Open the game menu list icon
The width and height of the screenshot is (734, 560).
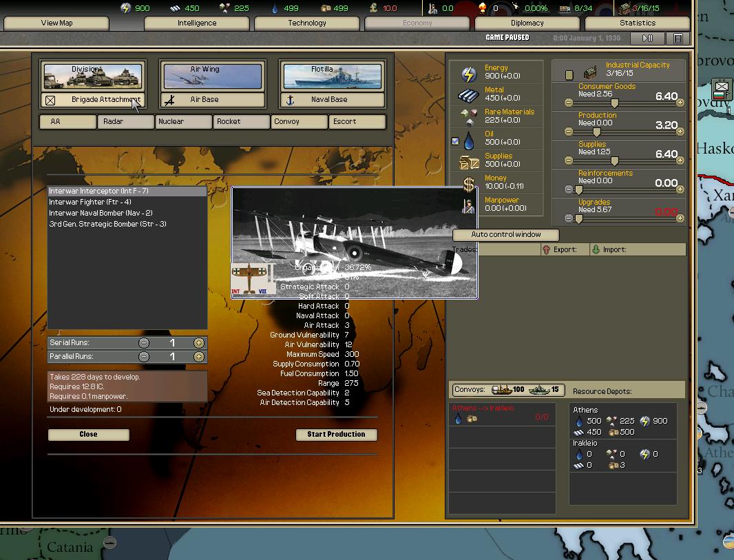(678, 39)
